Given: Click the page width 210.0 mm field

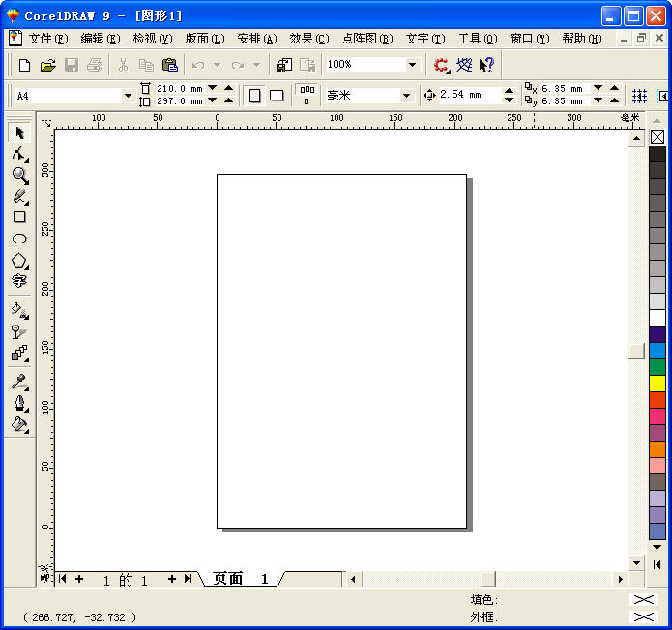Looking at the screenshot, I should pos(180,88).
